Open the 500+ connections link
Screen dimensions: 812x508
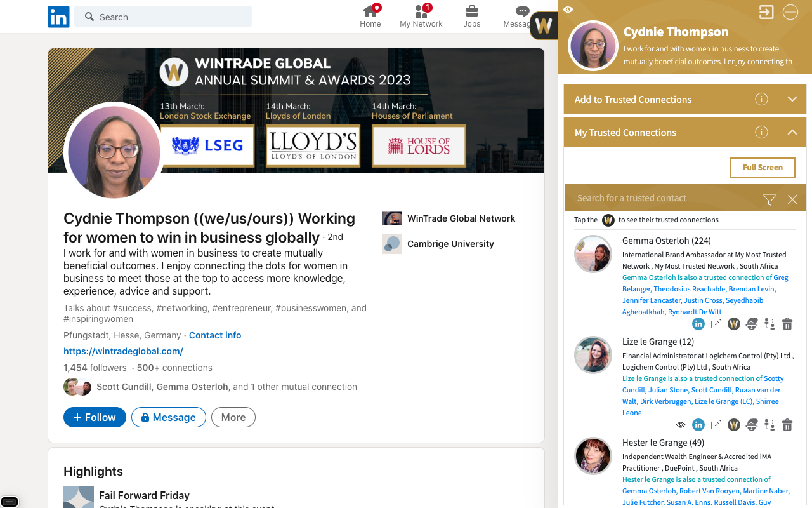(174, 368)
